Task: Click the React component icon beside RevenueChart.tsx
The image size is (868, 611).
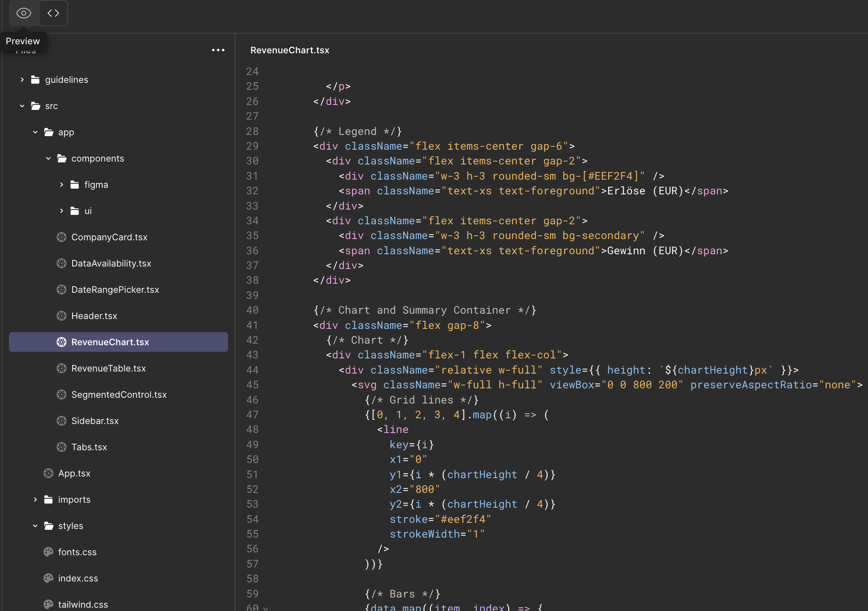Action: 62,342
